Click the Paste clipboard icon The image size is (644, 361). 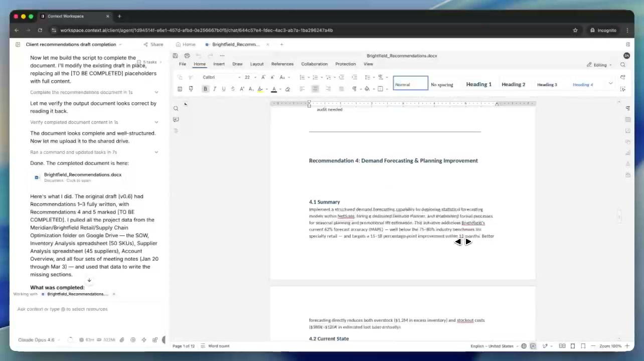[180, 89]
